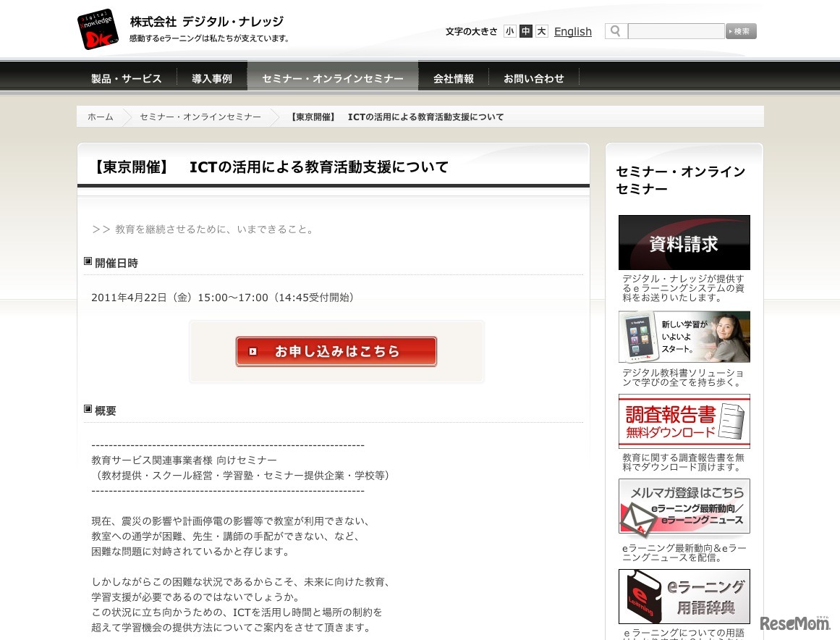The image size is (840, 640).
Task: Open the 調査報告書 free download banner
Action: click(x=684, y=421)
